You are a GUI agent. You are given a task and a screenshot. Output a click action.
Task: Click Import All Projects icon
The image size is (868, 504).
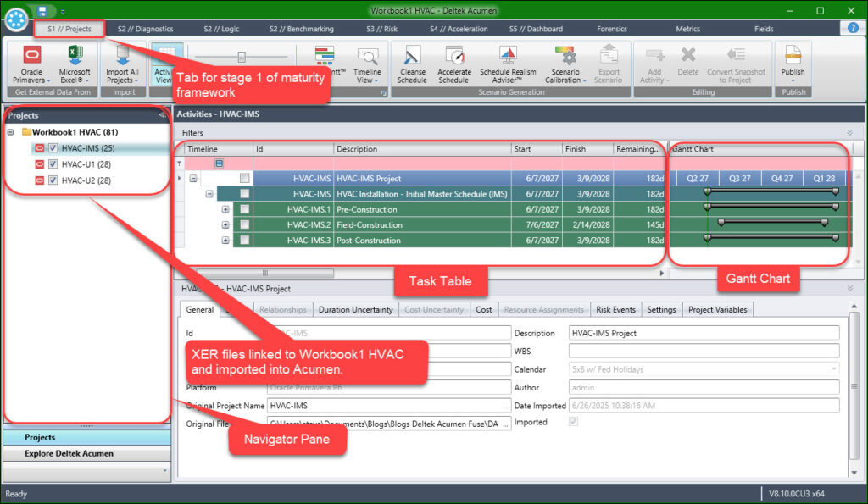click(x=122, y=55)
